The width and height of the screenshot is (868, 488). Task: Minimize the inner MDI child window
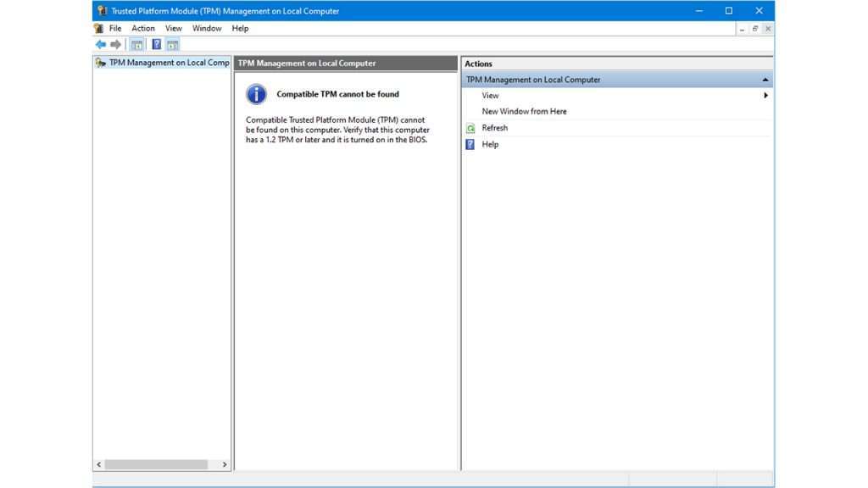742,29
